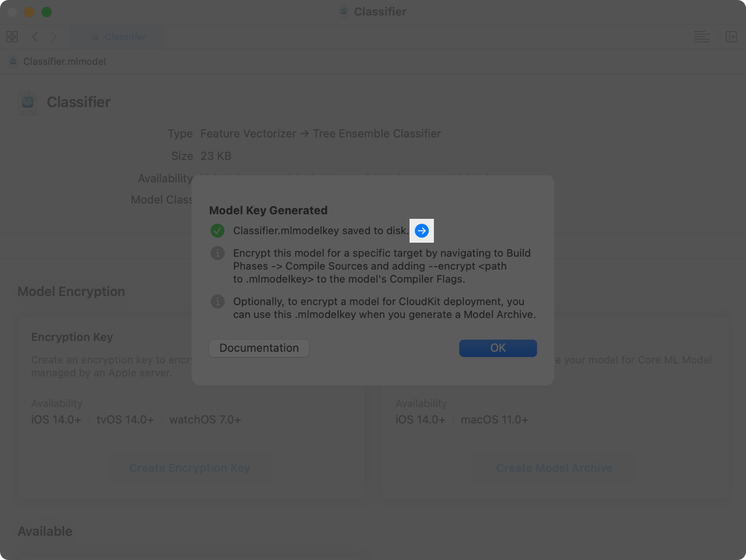Dismiss the dialog with OK

click(x=497, y=348)
